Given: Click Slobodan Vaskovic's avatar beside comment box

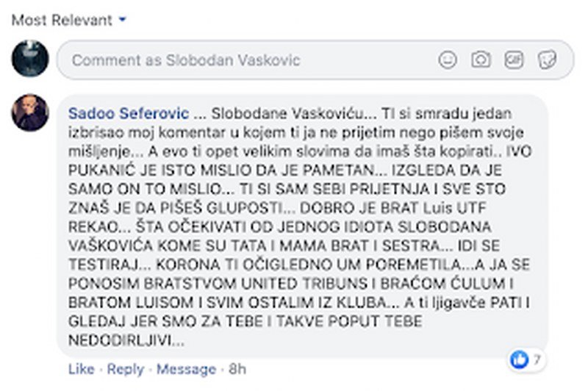Looking at the screenshot, I should pyautogui.click(x=30, y=59).
